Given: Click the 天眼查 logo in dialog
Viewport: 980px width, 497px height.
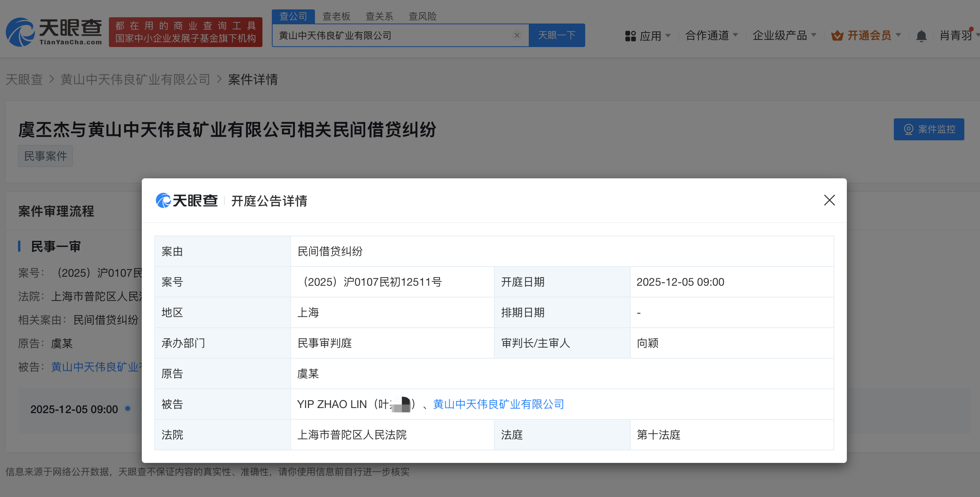Looking at the screenshot, I should click(x=187, y=201).
